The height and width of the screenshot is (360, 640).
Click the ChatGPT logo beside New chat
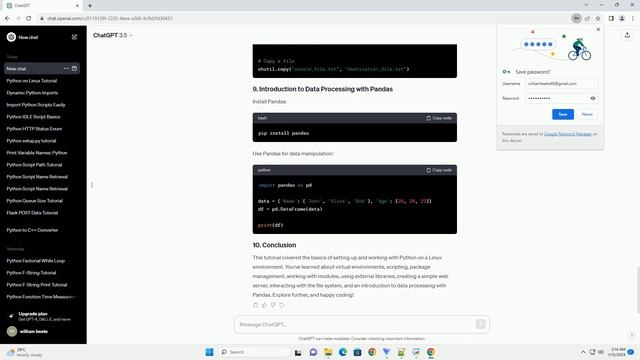tap(11, 37)
